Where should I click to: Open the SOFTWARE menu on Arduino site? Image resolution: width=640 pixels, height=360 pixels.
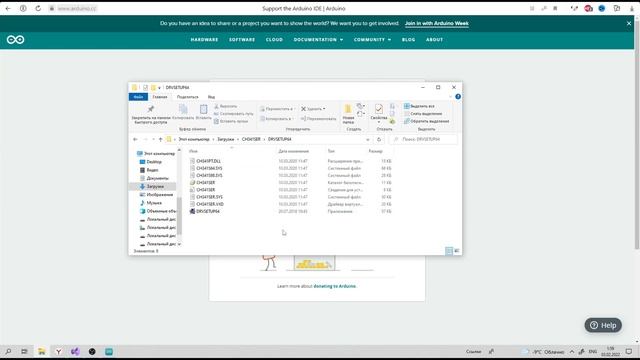click(242, 40)
